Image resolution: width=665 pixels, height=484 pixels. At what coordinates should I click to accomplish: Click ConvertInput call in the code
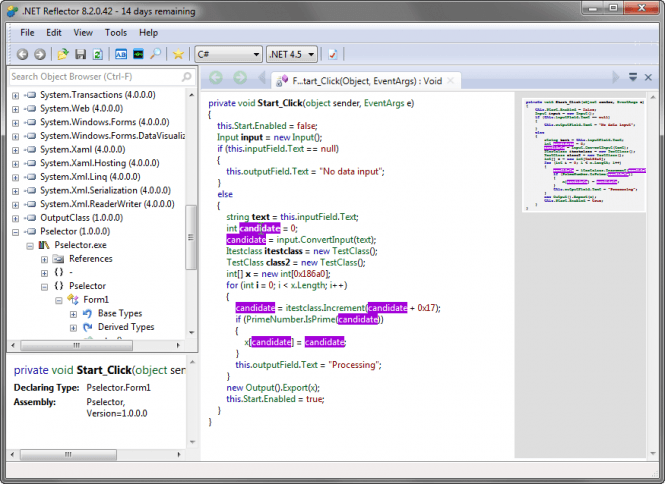326,240
